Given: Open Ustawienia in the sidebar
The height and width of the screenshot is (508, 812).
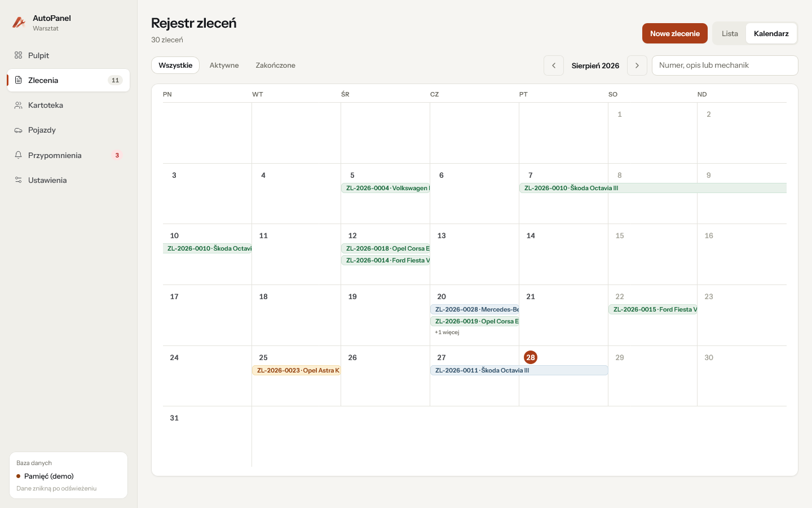Looking at the screenshot, I should tap(68, 180).
